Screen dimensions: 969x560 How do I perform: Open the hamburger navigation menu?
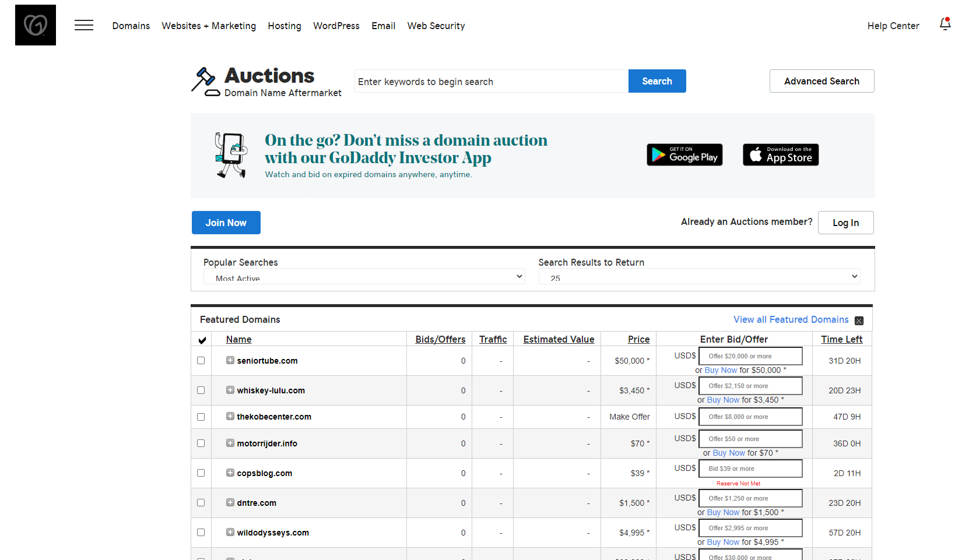[84, 25]
